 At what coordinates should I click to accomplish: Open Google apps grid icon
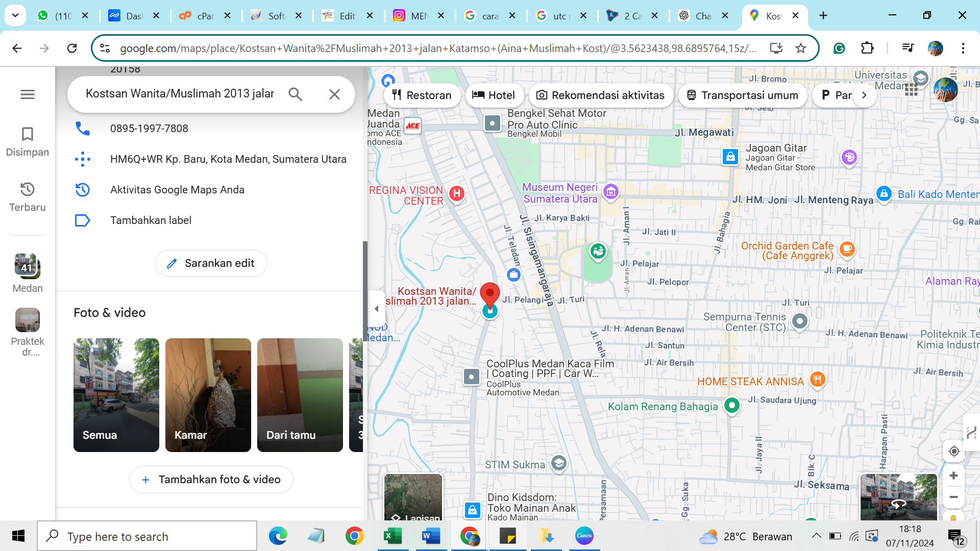911,91
